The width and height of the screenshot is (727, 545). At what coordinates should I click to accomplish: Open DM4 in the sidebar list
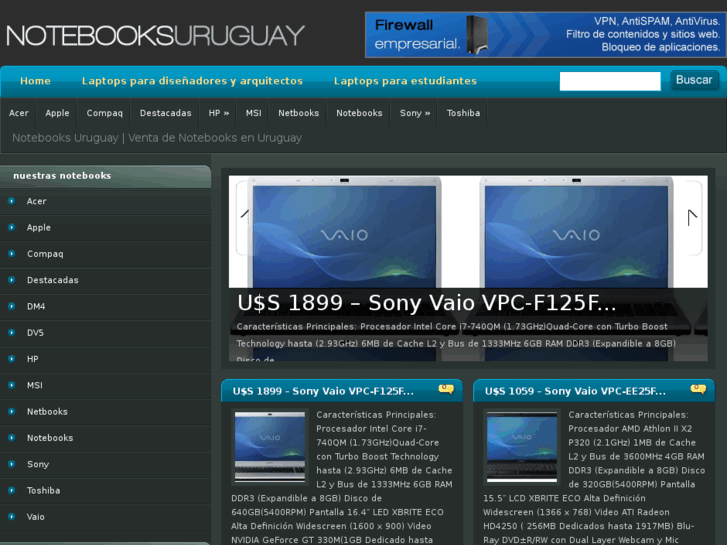pos(36,307)
